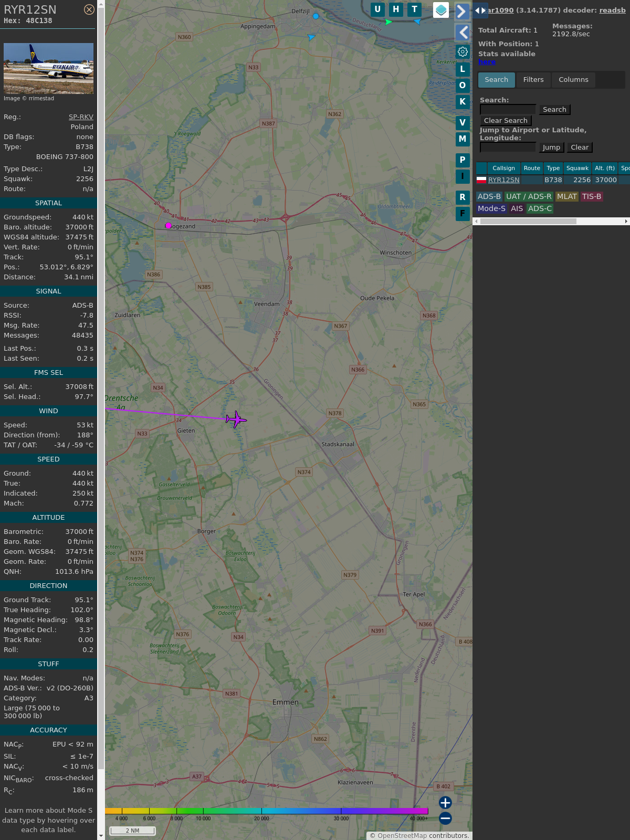Click the zoom in plus button
The width and height of the screenshot is (630, 840).
coord(445,803)
